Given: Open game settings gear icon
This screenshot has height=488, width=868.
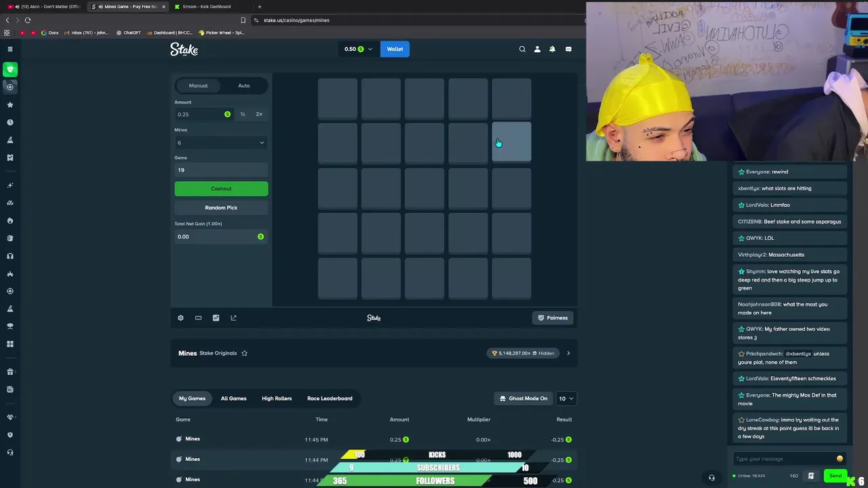Looking at the screenshot, I should [x=180, y=318].
